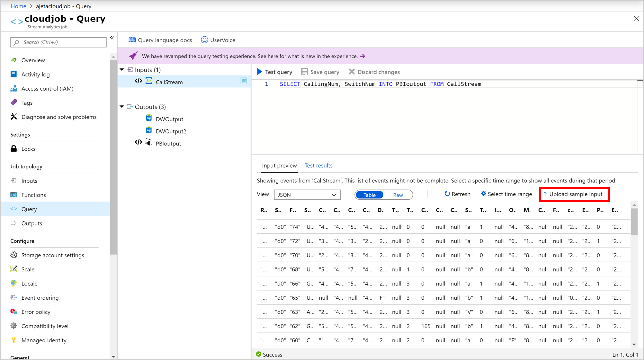Click the UserVoice smiley face icon
Viewport: 644px width, 360px height.
pos(204,40)
